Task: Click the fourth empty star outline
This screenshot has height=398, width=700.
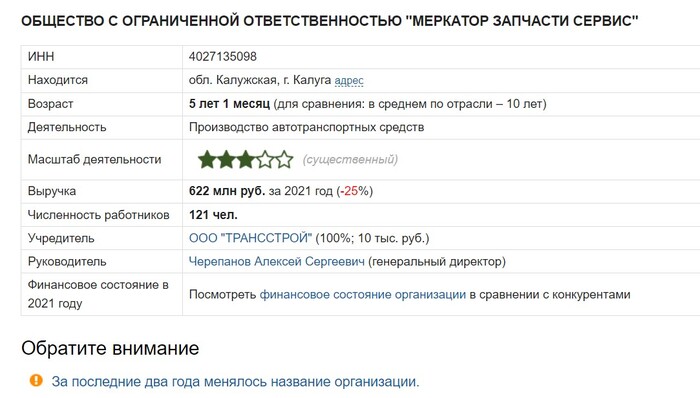Action: point(265,160)
